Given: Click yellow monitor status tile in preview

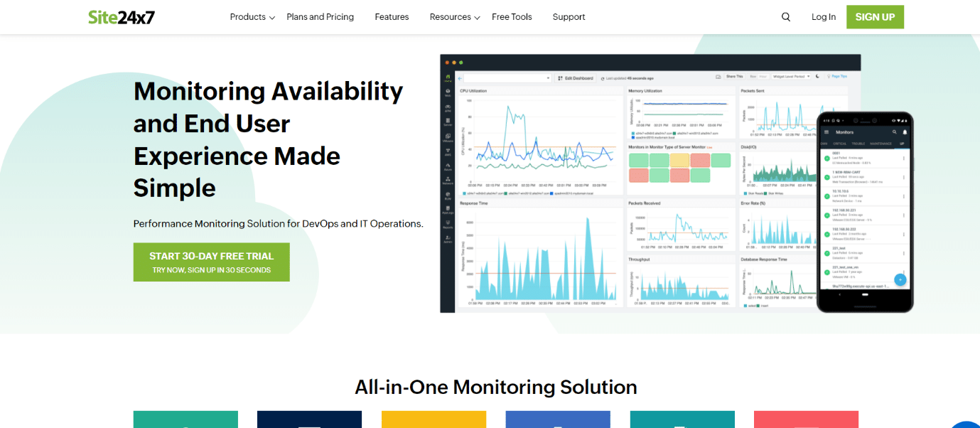Looking at the screenshot, I should point(680,160).
